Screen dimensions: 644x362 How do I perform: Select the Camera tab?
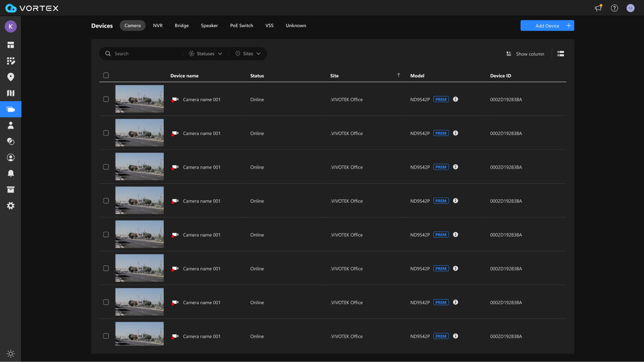click(x=132, y=26)
